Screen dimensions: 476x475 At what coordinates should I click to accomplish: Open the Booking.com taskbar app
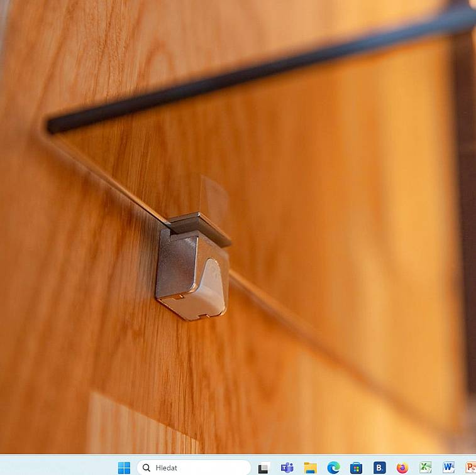[379, 467]
